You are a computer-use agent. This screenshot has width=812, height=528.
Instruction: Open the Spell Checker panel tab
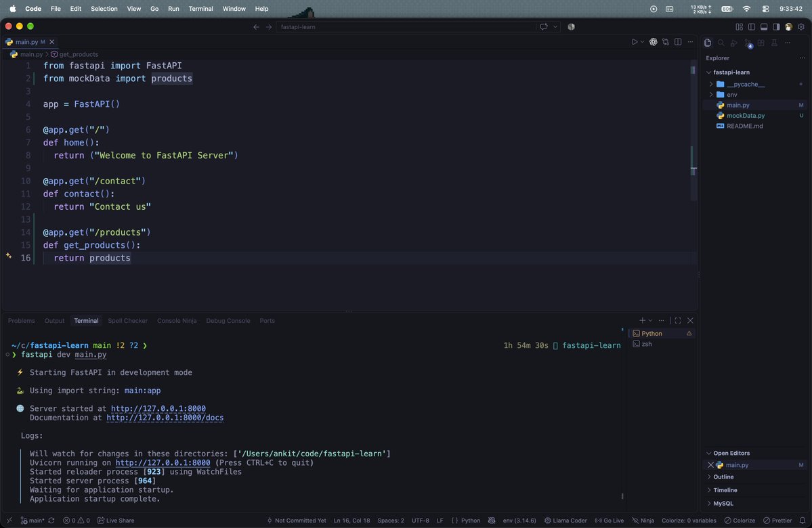pyautogui.click(x=127, y=321)
